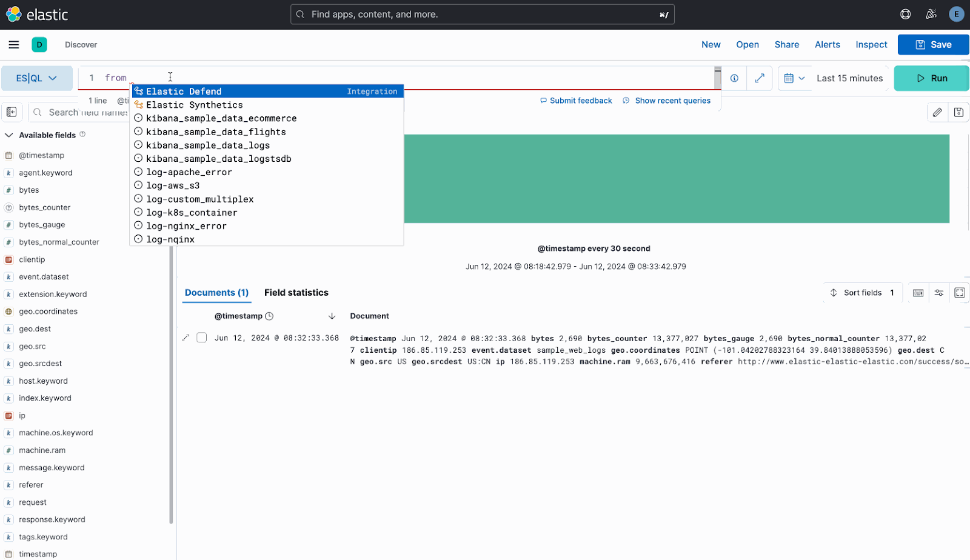The image size is (970, 560).
Task: Select the document row checkbox
Action: point(202,338)
